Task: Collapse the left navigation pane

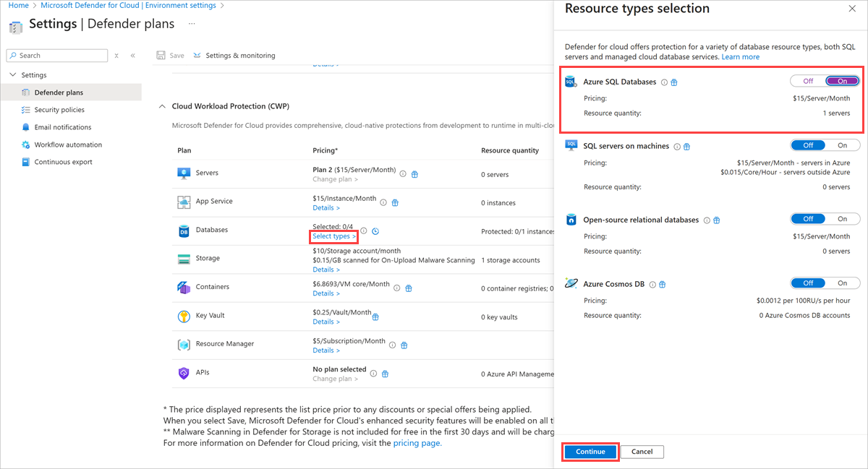Action: click(133, 56)
